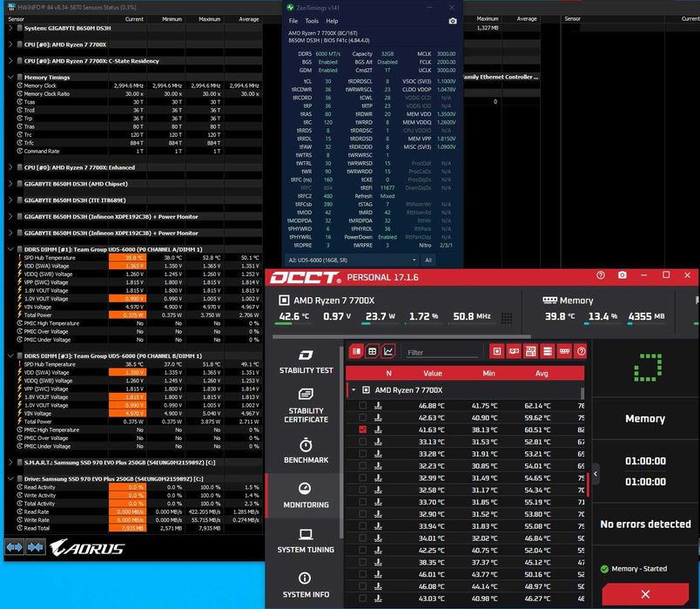Expand the C-State Residency group in HWiNFO
The height and width of the screenshot is (609, 700).
coord(10,61)
